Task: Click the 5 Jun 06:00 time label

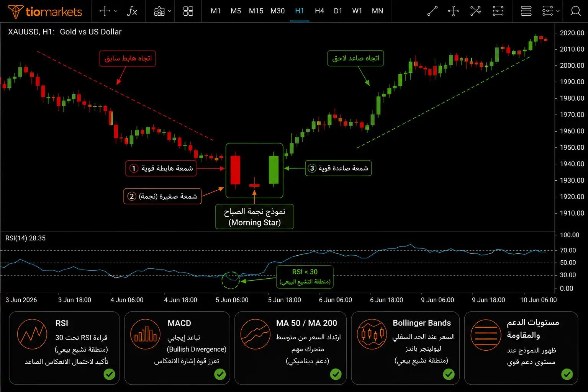Action: point(232,300)
